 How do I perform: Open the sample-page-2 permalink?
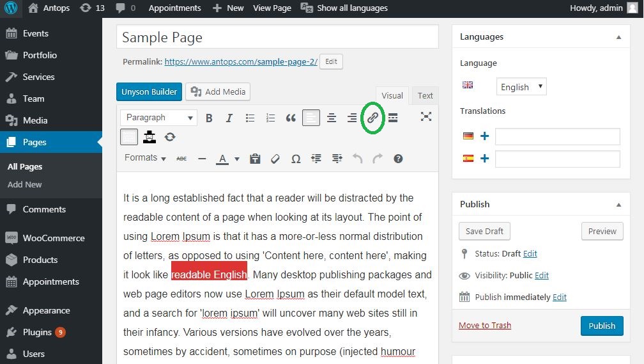click(x=241, y=61)
